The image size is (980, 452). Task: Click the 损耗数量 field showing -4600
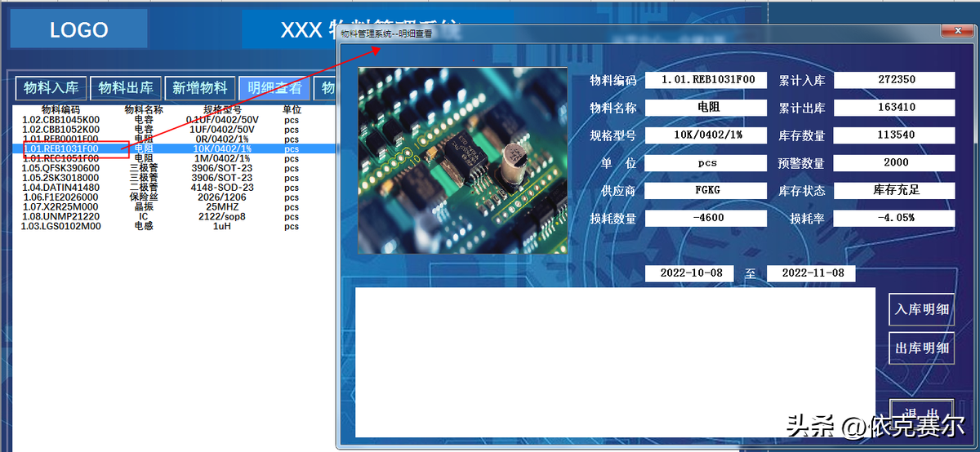click(x=706, y=219)
